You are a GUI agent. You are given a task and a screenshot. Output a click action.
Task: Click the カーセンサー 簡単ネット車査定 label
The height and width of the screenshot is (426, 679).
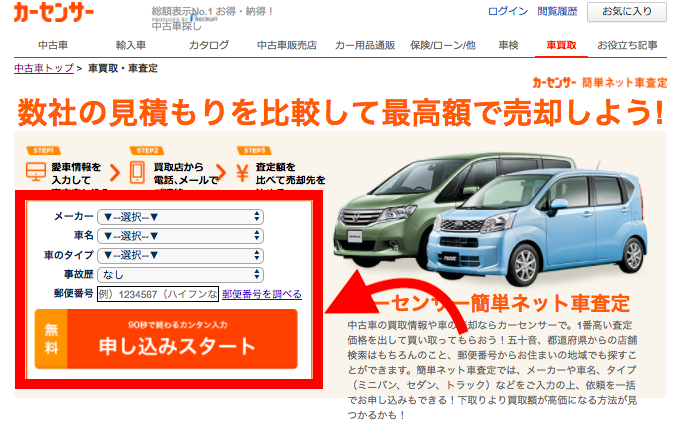(600, 82)
